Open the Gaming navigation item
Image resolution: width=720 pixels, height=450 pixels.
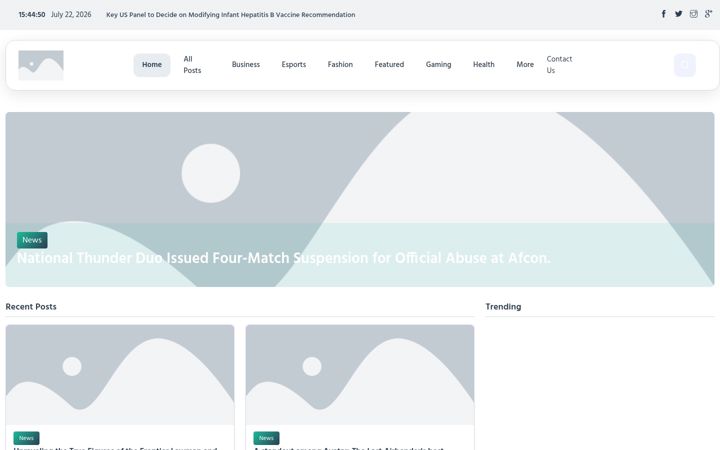click(439, 65)
